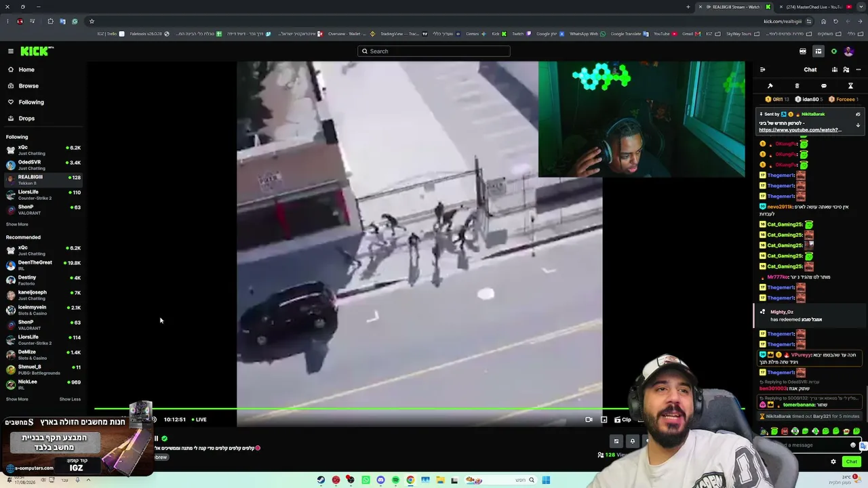The width and height of the screenshot is (868, 488).
Task: Select REALBIGIII channel in Following list
Action: point(43,180)
